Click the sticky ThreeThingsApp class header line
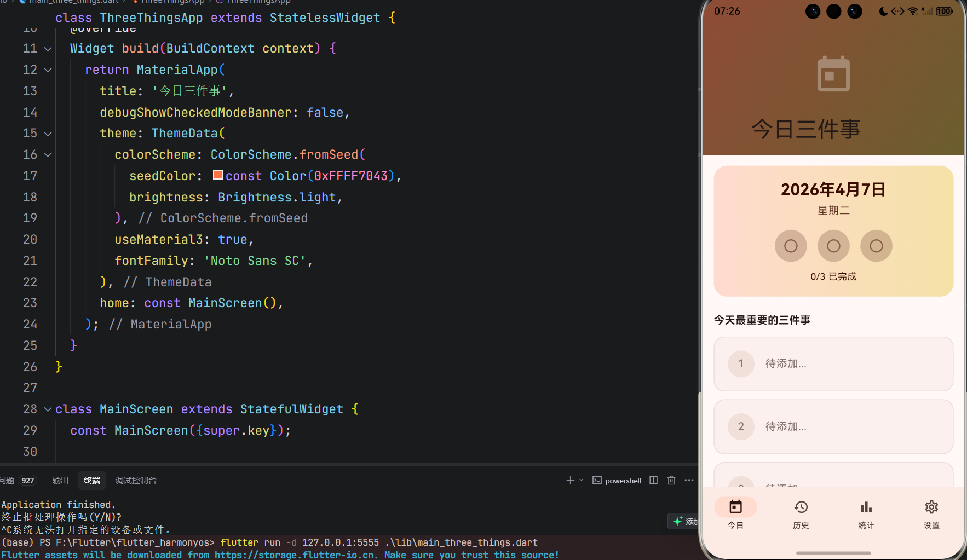 225,18
